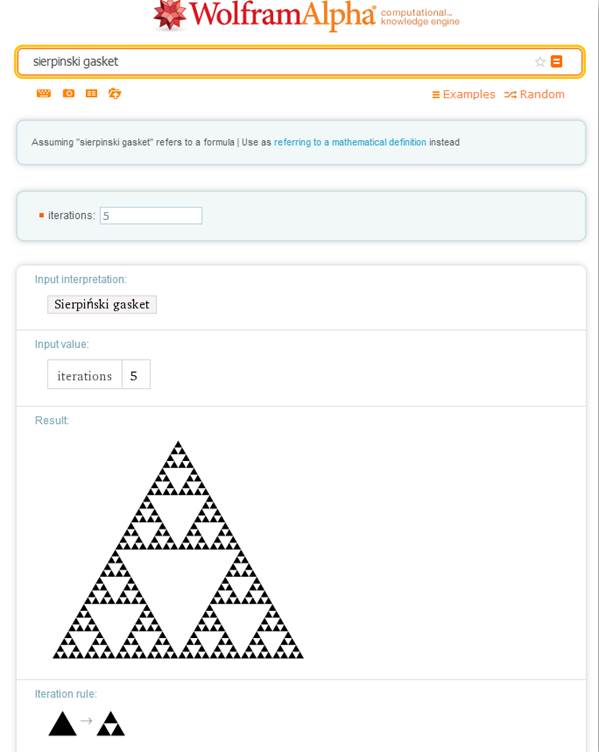Click the solid black triangle in Iteration rule
Viewport: 599px width, 752px height.
click(x=62, y=724)
